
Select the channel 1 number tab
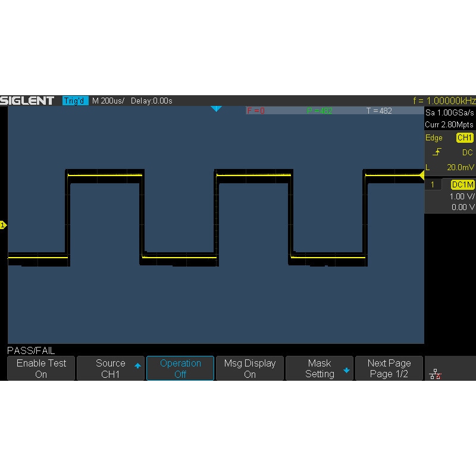433,185
